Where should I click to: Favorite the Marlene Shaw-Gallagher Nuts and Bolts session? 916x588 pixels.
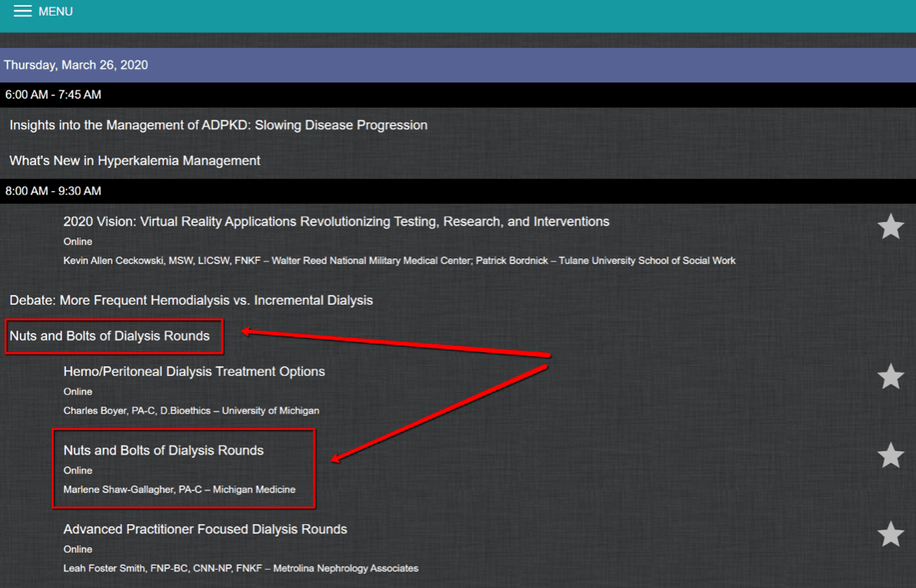[890, 455]
